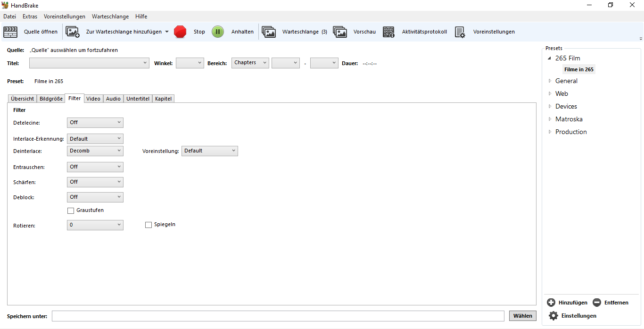Click the Anhalten label in toolbar
This screenshot has height=329, width=644.
click(242, 32)
